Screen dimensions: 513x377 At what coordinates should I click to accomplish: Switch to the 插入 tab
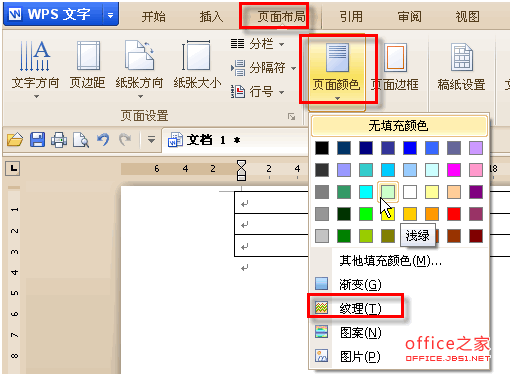point(211,16)
